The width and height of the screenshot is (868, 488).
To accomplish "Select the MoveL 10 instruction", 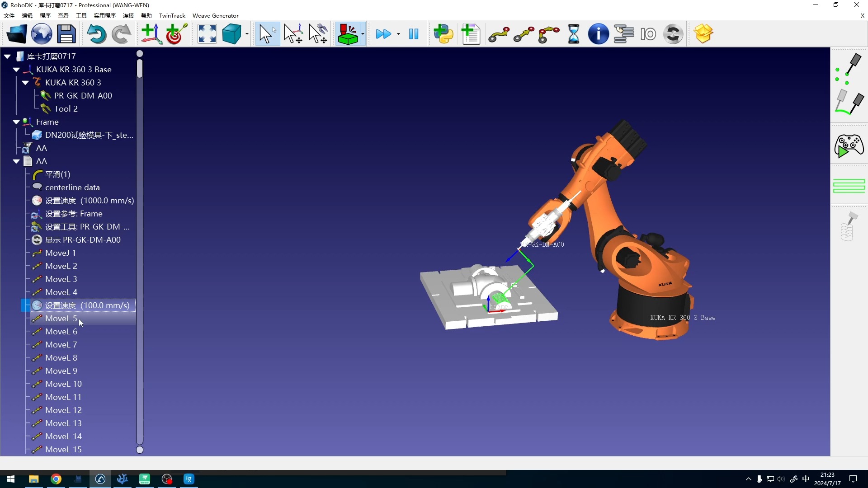I will (63, 384).
